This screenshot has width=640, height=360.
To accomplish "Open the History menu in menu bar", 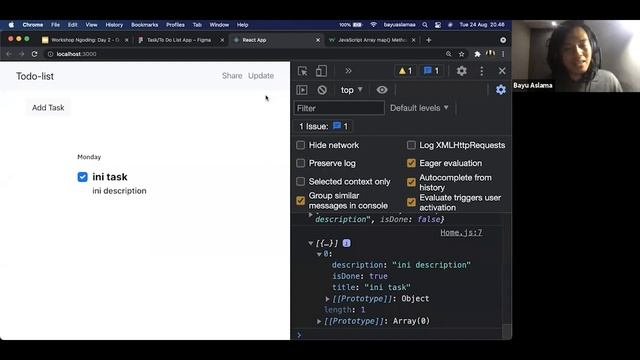I will click(114, 25).
